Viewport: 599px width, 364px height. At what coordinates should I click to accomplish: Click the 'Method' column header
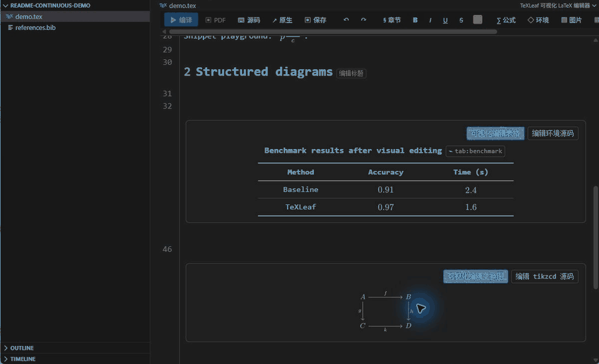click(x=301, y=173)
